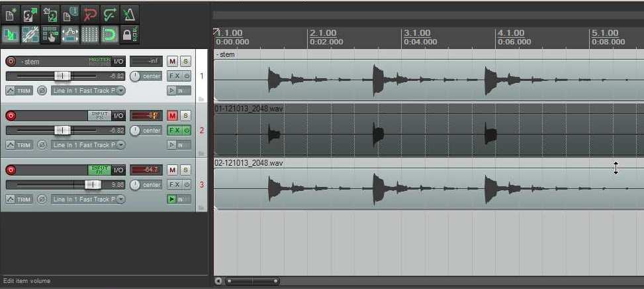Open the input dropdown on track 2
The height and width of the screenshot is (289, 644).
pos(88,144)
